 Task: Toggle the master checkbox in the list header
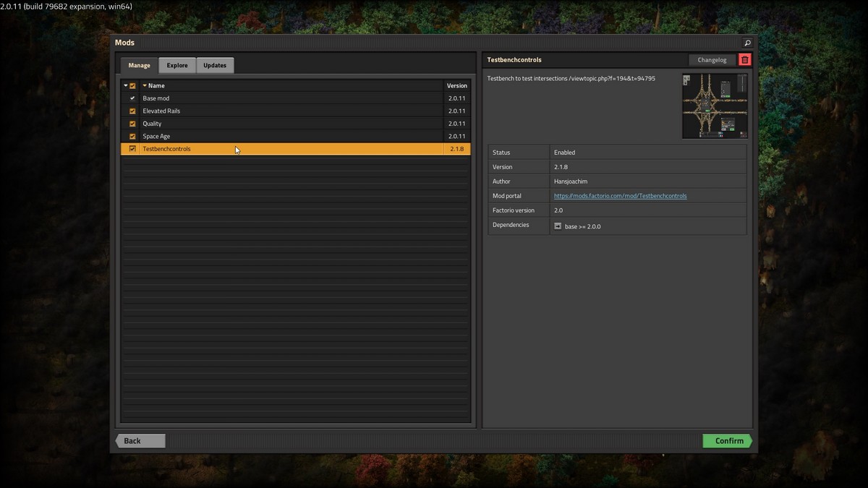[x=132, y=85]
